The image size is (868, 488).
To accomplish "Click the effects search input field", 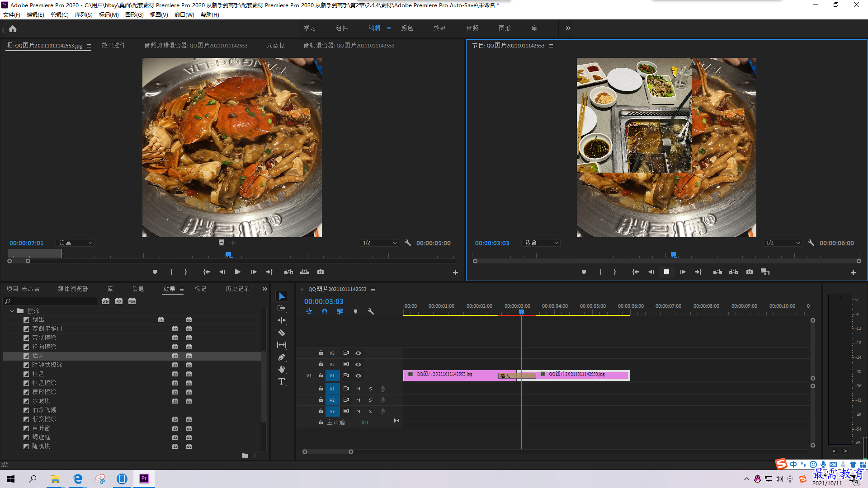I will 50,301.
